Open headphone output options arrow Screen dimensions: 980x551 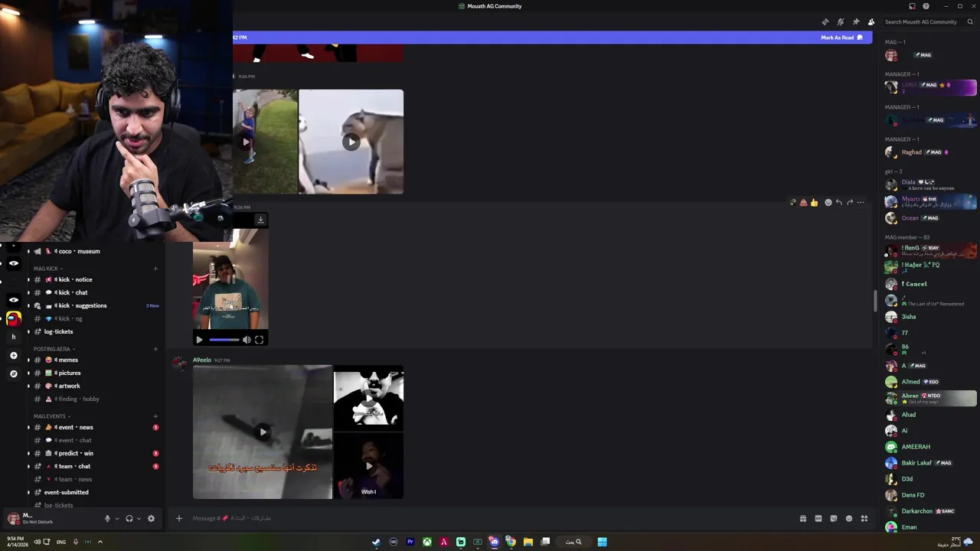(139, 518)
